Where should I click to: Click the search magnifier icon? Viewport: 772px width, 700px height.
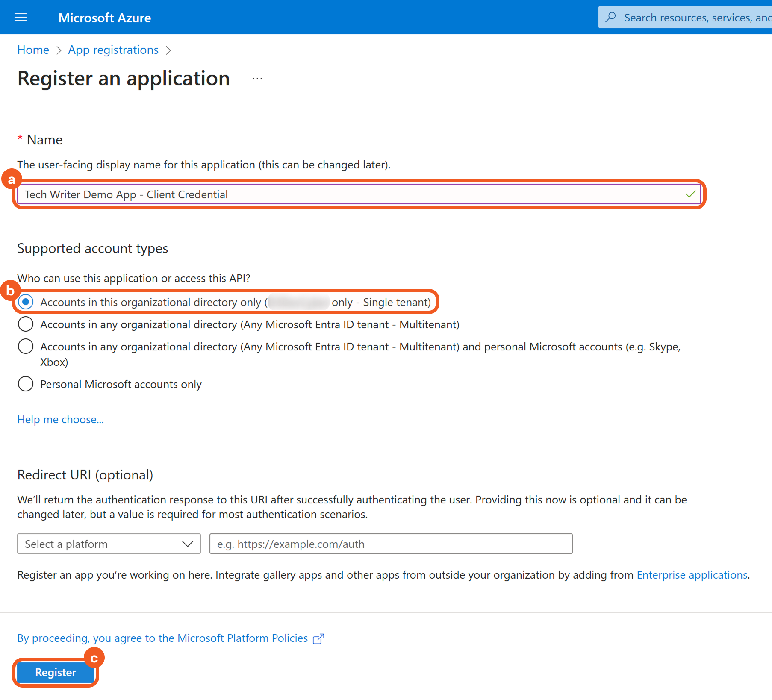point(611,17)
